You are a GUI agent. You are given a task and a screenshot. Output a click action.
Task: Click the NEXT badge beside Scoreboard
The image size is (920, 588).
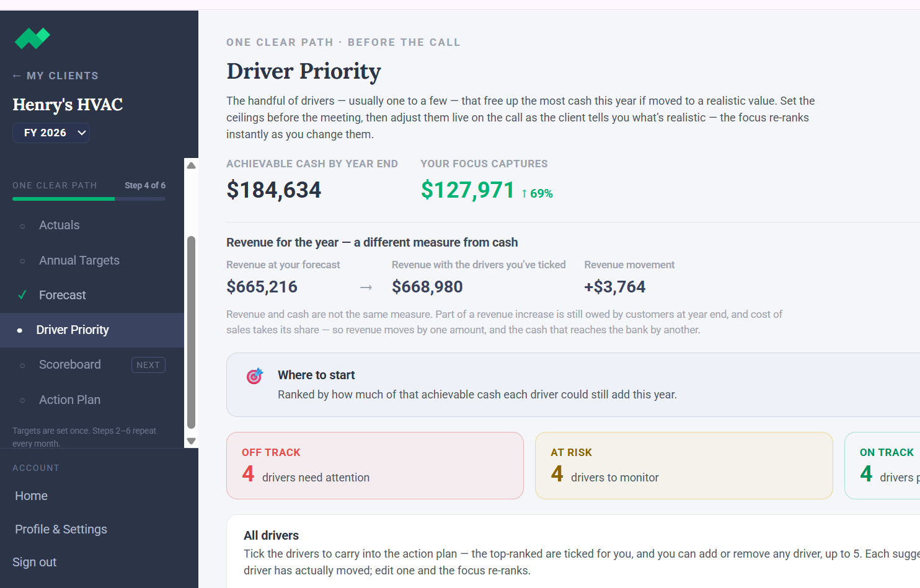click(148, 365)
